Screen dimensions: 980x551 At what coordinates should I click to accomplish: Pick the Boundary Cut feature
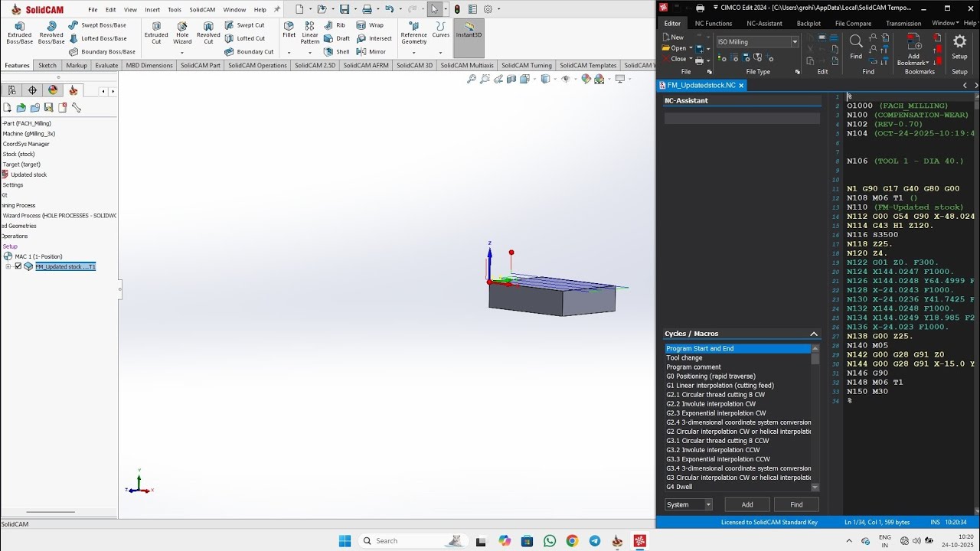coord(249,52)
